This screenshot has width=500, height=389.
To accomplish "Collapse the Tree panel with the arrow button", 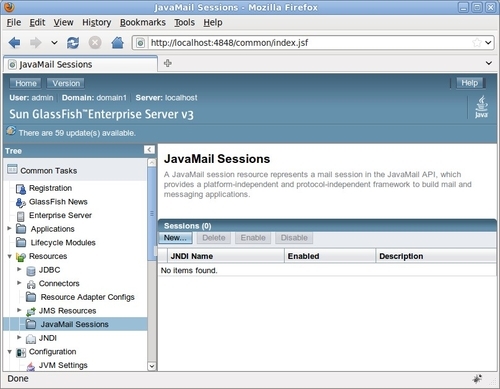I will tap(149, 150).
